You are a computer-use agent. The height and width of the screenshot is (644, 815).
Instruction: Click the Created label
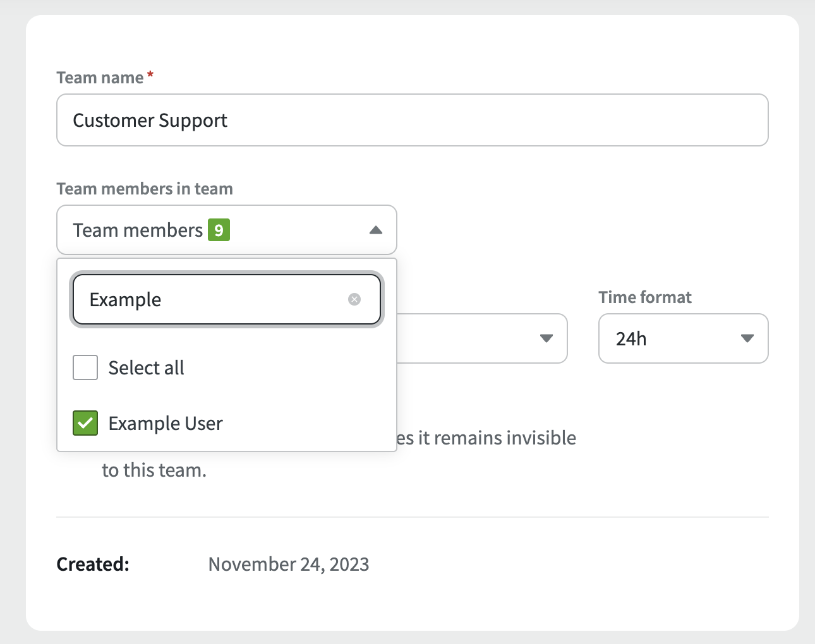point(93,564)
